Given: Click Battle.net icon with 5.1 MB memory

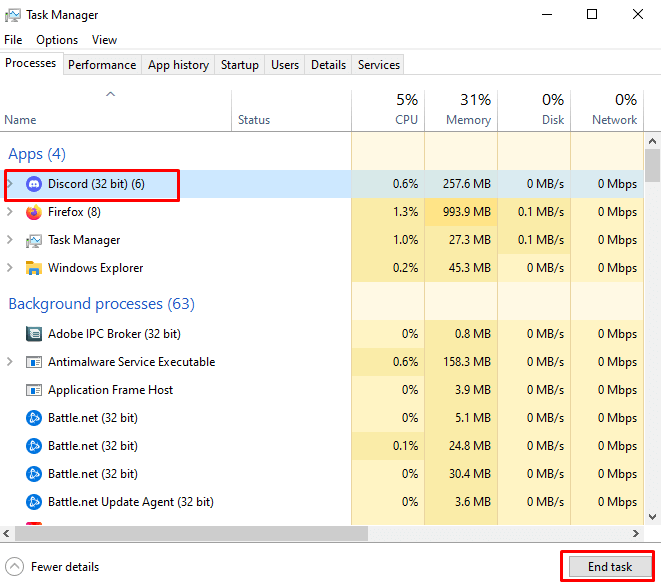Looking at the screenshot, I should click(x=34, y=418).
